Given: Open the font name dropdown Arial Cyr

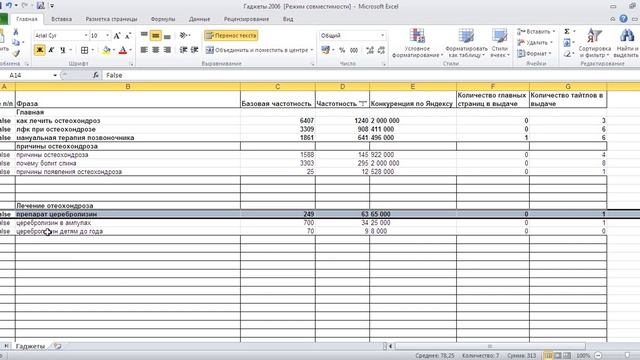Looking at the screenshot, I should 86,36.
